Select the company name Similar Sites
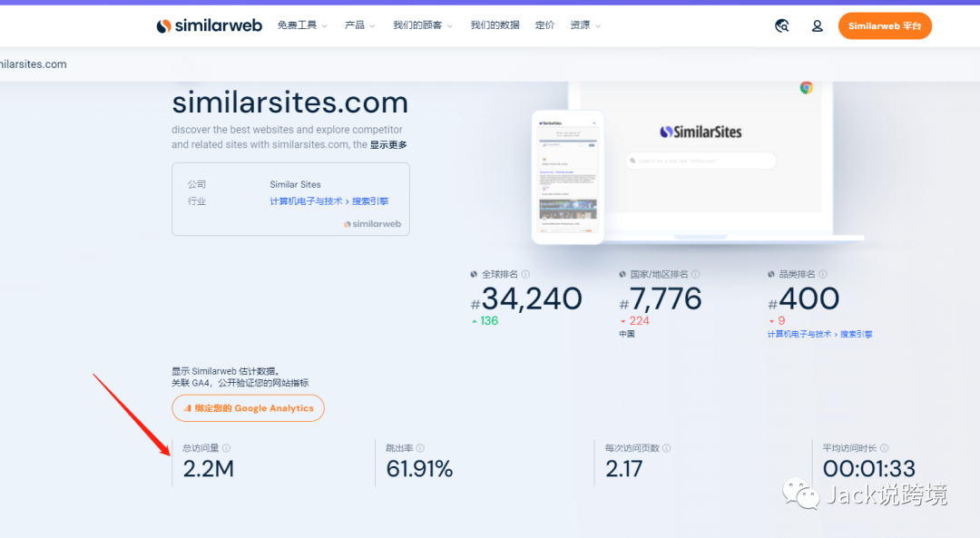 point(295,184)
